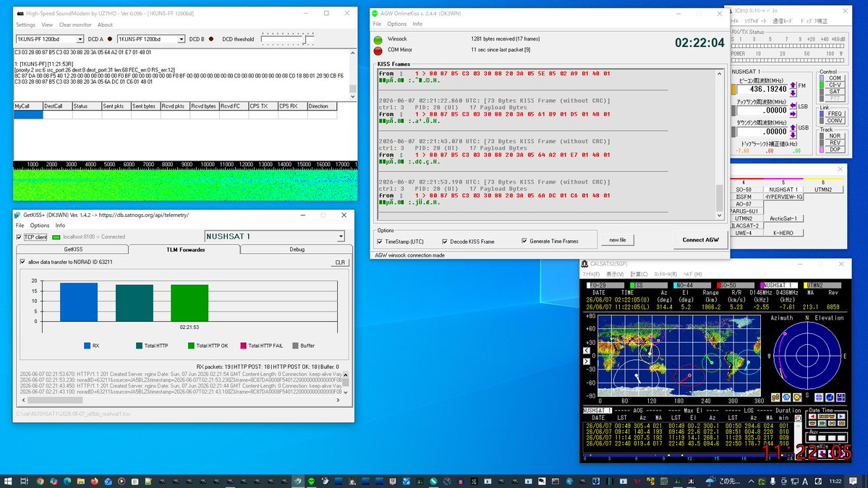Toggle allow data transfer to NORAD ID checkbox
The image size is (868, 488).
point(22,262)
